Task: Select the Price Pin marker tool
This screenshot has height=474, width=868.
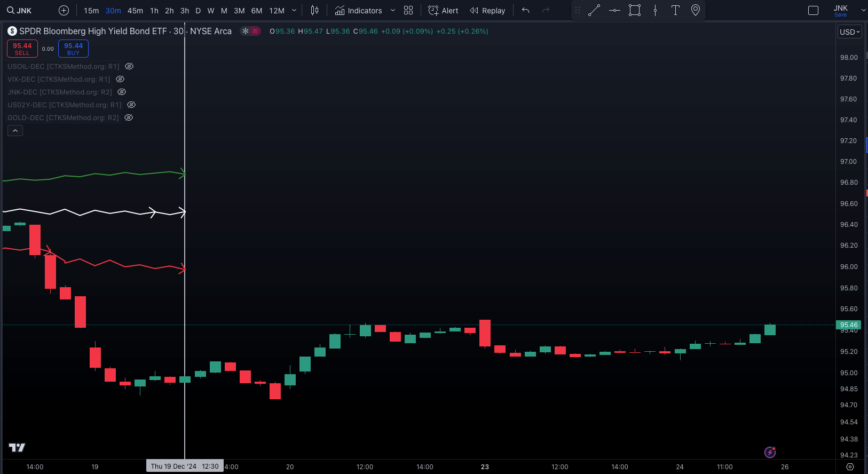Action: pyautogui.click(x=696, y=11)
